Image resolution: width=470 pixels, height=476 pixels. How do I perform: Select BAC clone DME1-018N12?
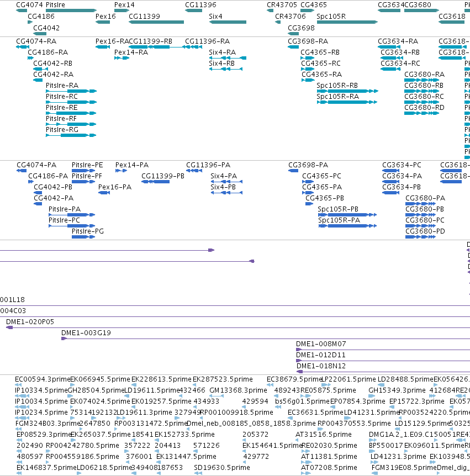coord(383,372)
